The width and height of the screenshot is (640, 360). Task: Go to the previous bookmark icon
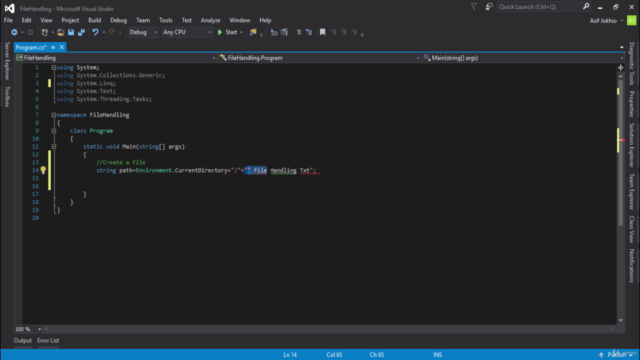tap(333, 32)
